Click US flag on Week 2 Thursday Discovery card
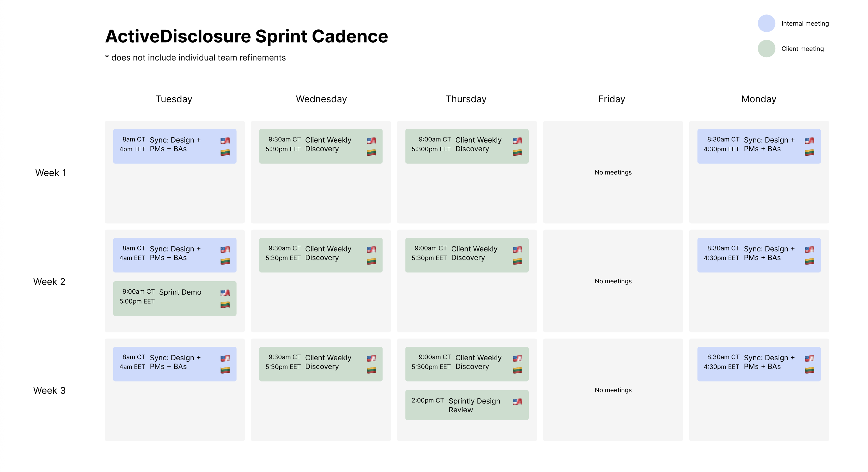The image size is (868, 472). pos(517,249)
